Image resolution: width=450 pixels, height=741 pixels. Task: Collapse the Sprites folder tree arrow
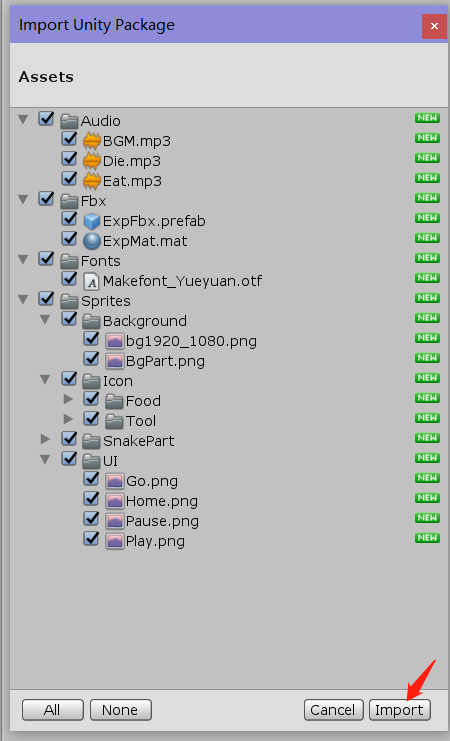tap(23, 299)
